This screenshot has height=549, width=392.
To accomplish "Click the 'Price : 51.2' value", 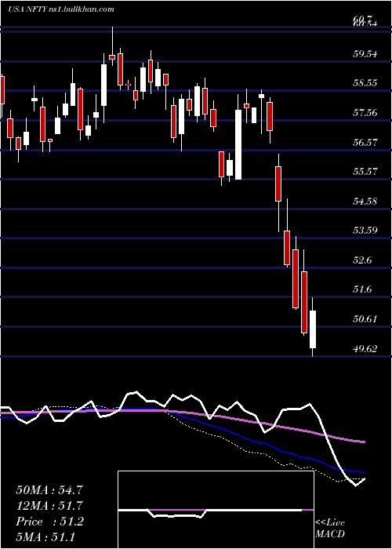I will click(49, 522).
